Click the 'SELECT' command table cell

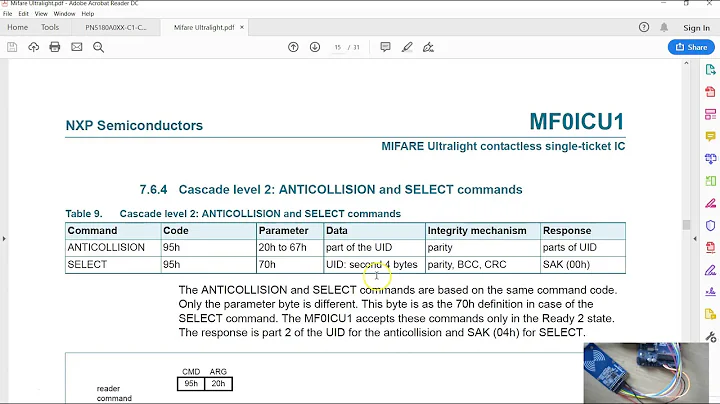(113, 264)
